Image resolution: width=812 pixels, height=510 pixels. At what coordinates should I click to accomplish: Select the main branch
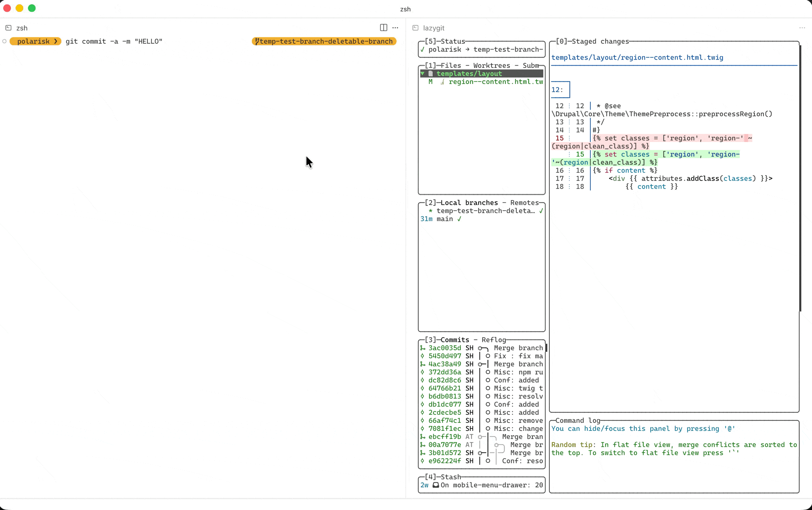click(445, 219)
